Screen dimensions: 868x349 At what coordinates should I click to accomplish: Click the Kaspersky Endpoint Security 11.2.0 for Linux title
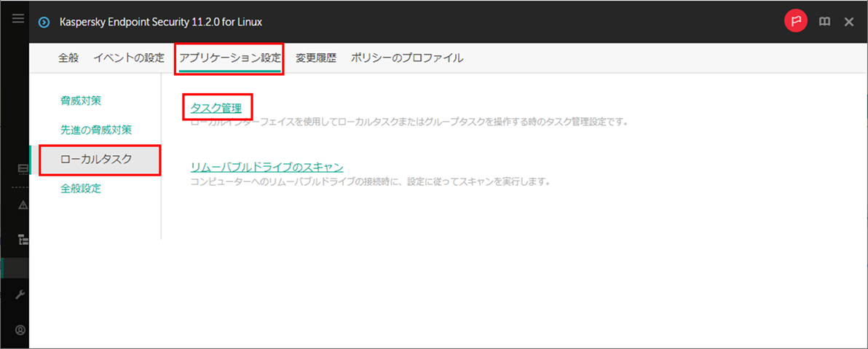tap(160, 22)
